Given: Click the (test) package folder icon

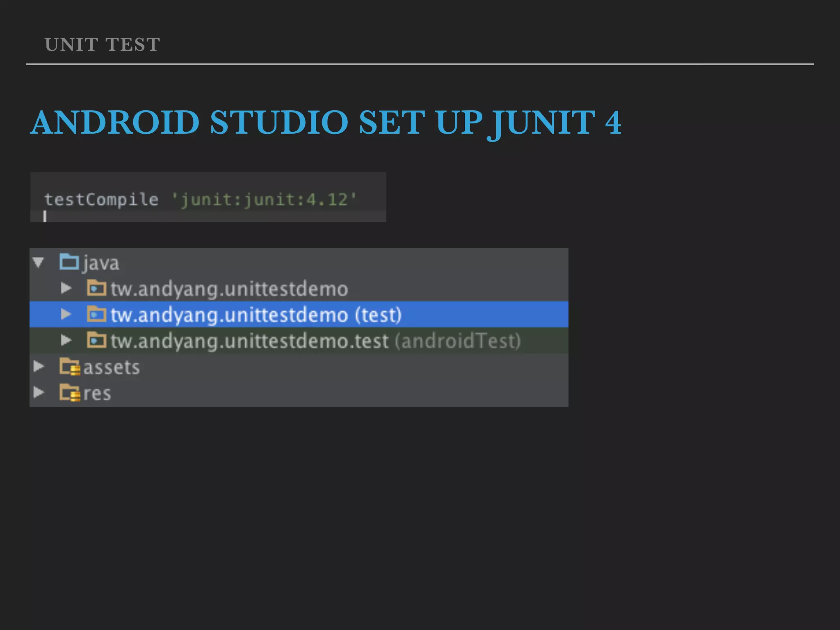Looking at the screenshot, I should coord(96,314).
